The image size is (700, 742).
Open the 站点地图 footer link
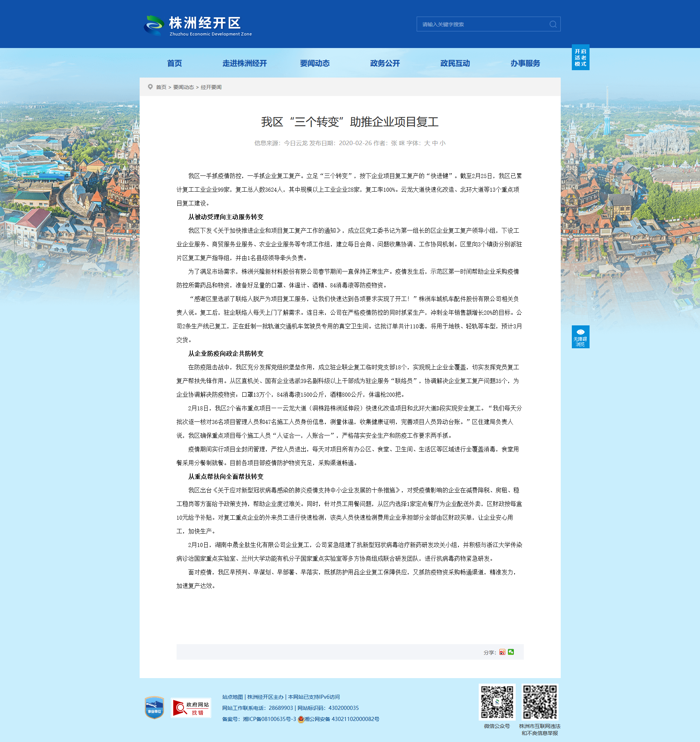click(233, 697)
